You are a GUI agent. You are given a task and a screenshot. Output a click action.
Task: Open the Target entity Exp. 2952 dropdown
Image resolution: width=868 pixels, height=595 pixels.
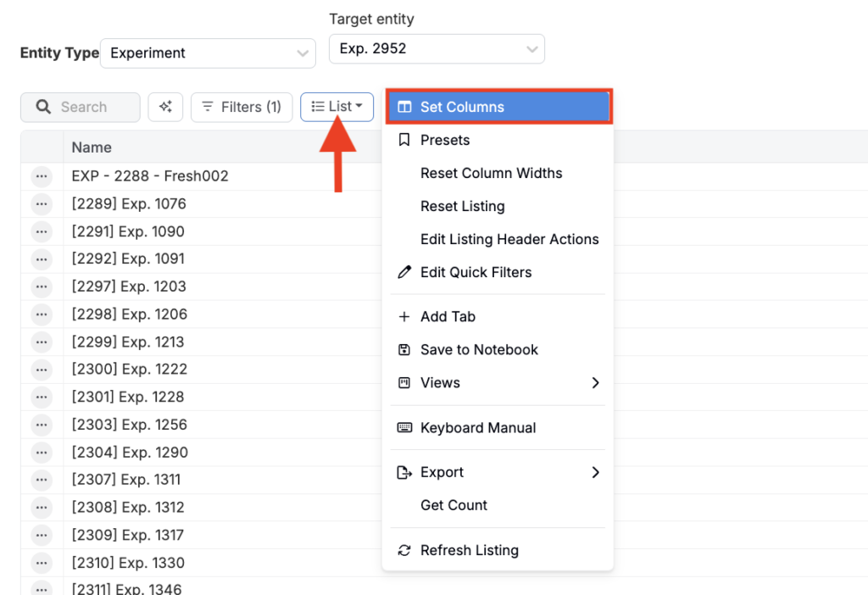coord(437,49)
